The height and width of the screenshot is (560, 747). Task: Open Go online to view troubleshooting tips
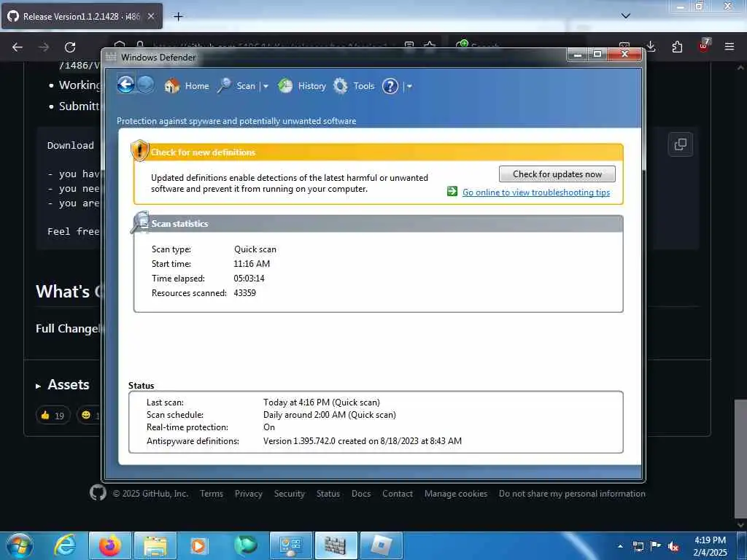[x=536, y=192]
